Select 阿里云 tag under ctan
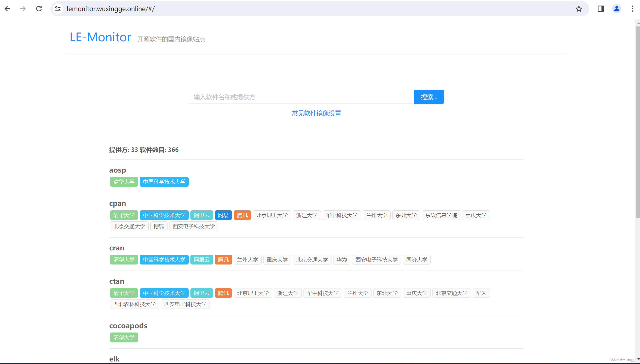Viewport: 640px width, 364px height. 202,293
